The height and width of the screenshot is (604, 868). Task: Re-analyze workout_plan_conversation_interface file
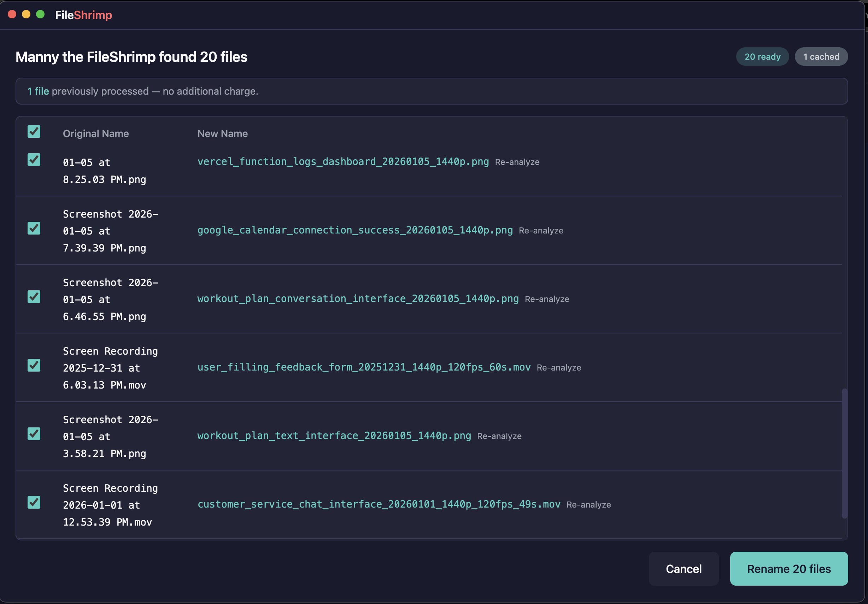[x=547, y=299]
